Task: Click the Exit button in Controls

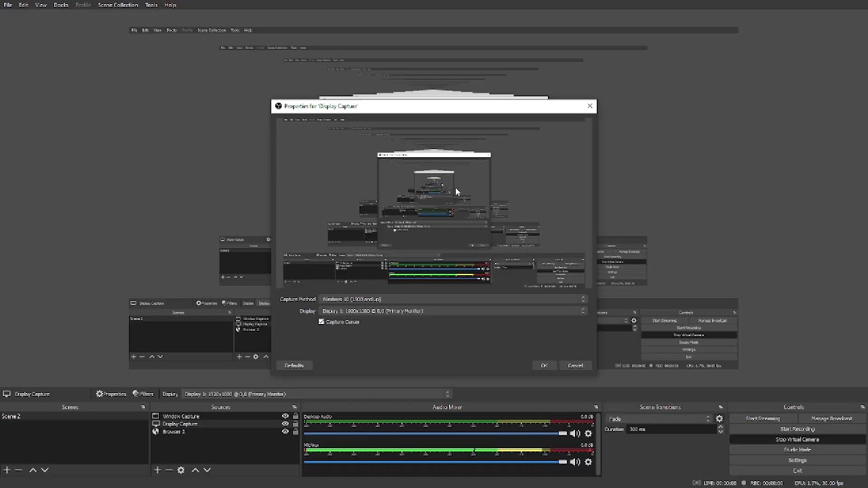Action: coord(797,470)
